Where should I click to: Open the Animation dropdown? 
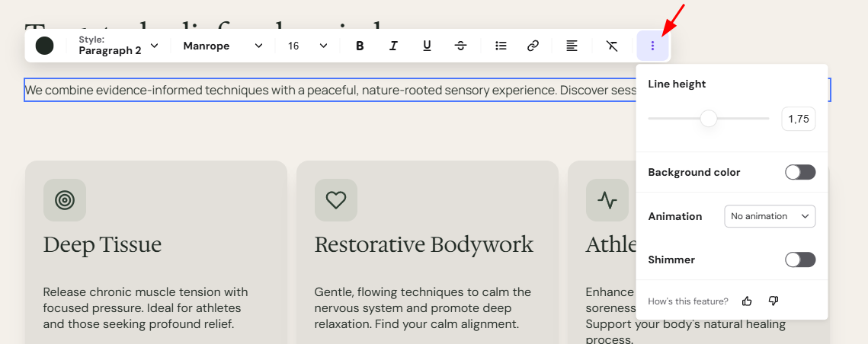pos(770,216)
